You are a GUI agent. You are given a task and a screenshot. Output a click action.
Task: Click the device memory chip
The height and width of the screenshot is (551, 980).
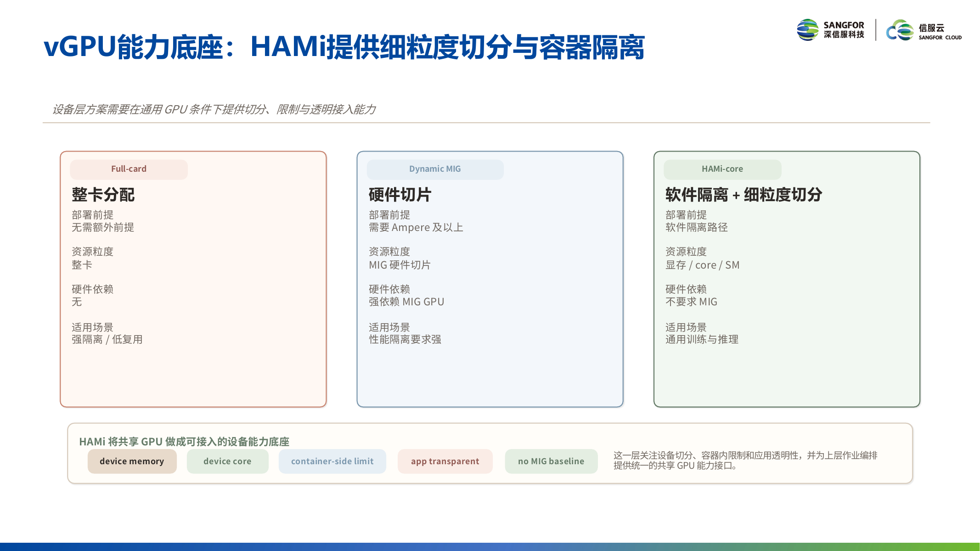coord(132,461)
